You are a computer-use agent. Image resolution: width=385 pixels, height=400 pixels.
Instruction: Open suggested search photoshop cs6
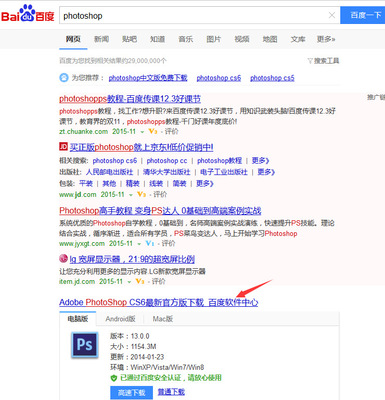pos(219,78)
